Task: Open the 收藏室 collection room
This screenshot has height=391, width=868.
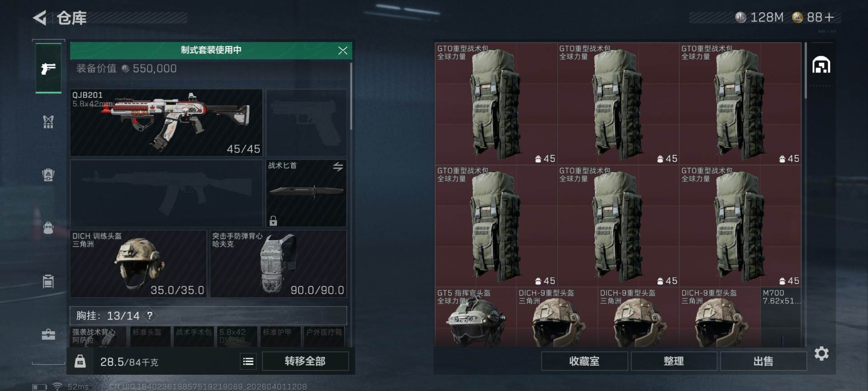Action: click(584, 361)
